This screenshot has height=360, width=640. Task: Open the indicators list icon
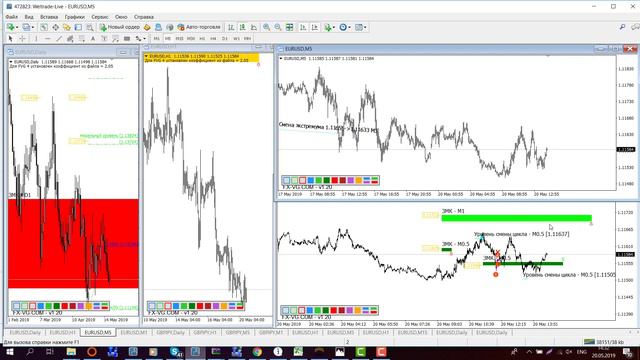point(327,27)
